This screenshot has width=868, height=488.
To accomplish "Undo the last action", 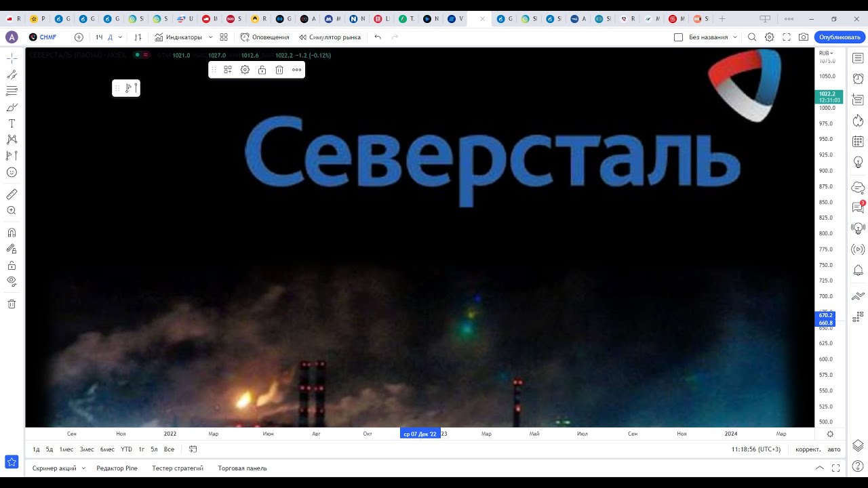I will point(378,37).
